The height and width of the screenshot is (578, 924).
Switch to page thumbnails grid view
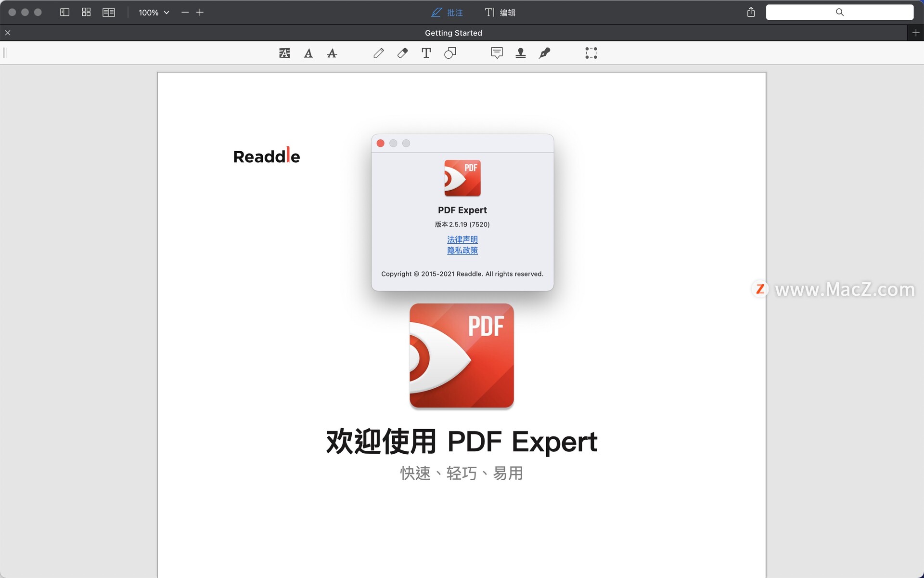coord(86,12)
